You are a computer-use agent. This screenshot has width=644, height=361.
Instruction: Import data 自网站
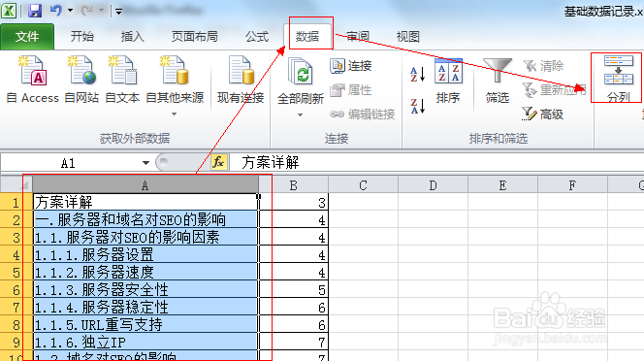click(81, 81)
